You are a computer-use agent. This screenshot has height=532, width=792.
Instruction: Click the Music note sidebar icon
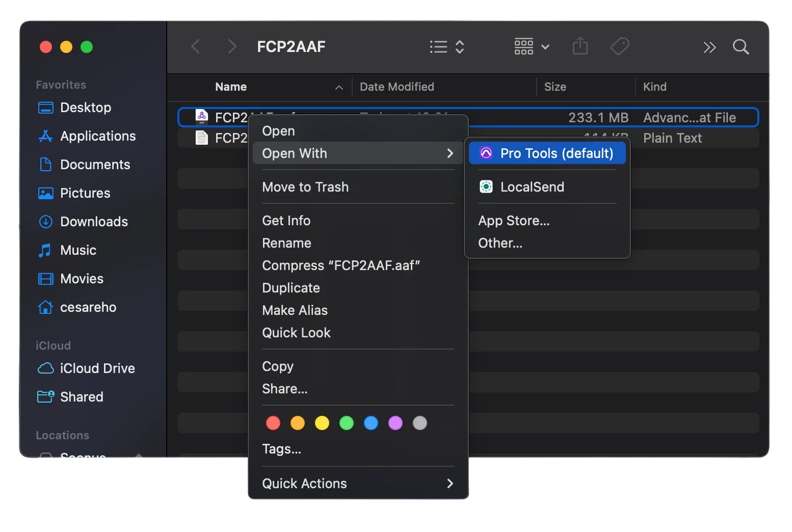[x=45, y=250]
